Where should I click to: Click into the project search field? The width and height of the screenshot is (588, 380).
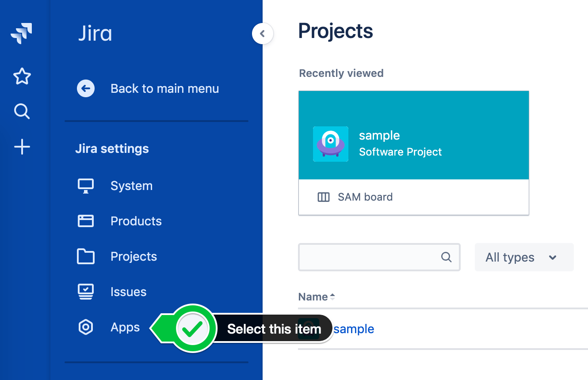coord(379,257)
